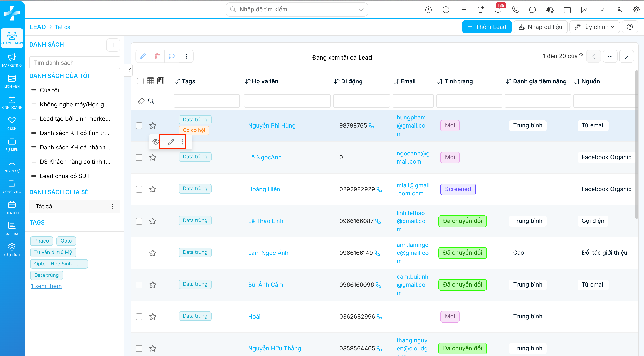This screenshot has width=644, height=356.
Task: Click '1 xem thêm' tags link
Action: tap(46, 286)
